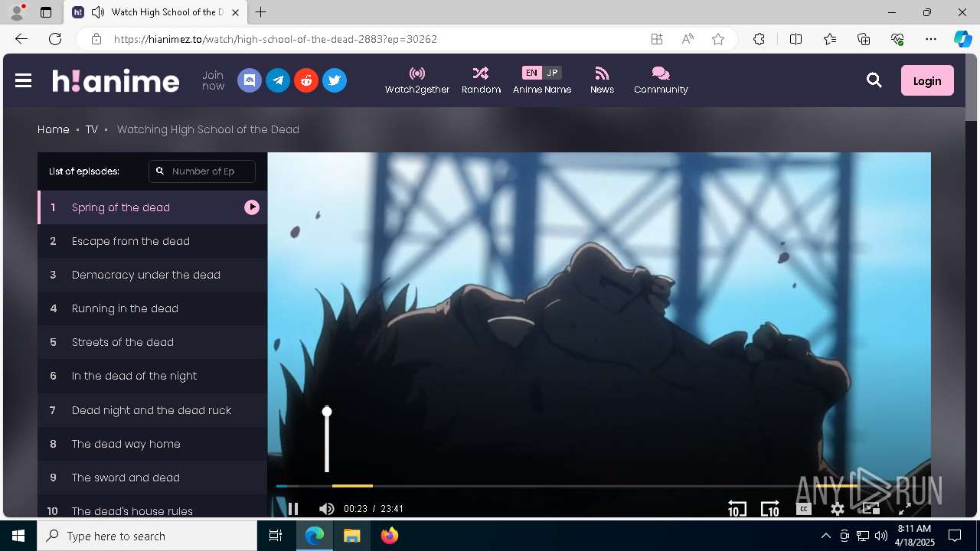Toggle closed captions CC

803,509
